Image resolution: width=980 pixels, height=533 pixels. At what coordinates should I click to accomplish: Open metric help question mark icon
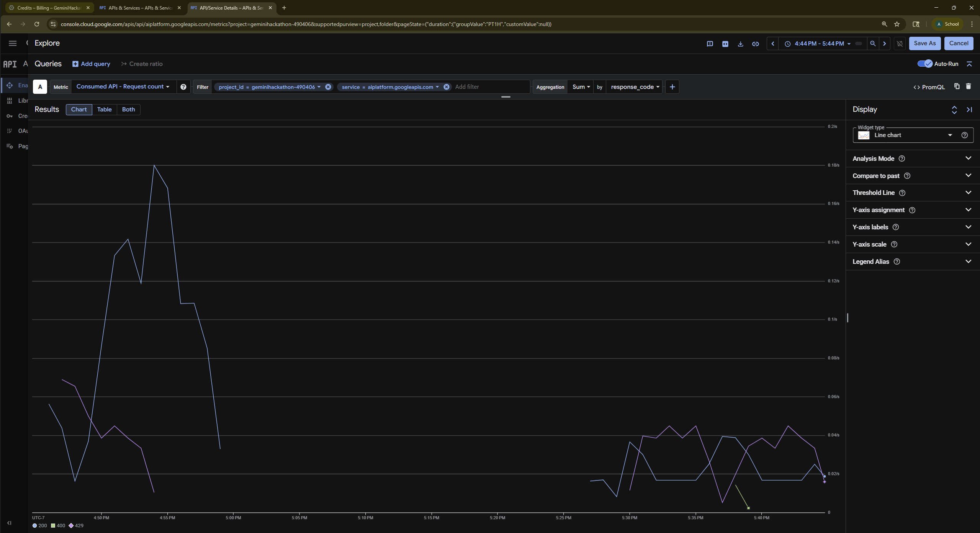(x=183, y=87)
